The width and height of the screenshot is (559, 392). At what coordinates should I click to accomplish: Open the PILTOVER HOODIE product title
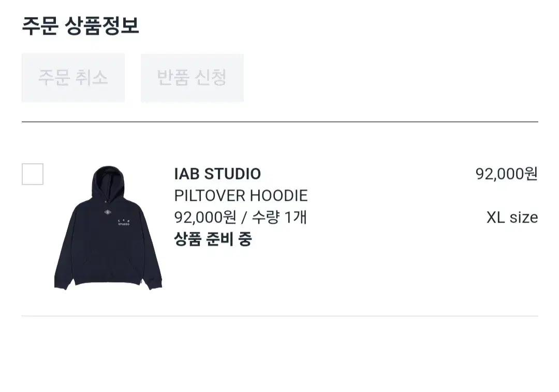point(241,196)
